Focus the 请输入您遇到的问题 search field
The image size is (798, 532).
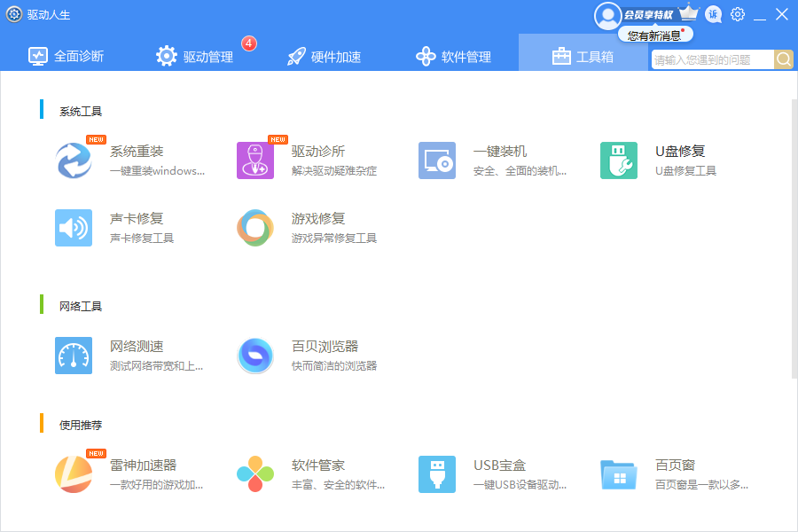[711, 59]
